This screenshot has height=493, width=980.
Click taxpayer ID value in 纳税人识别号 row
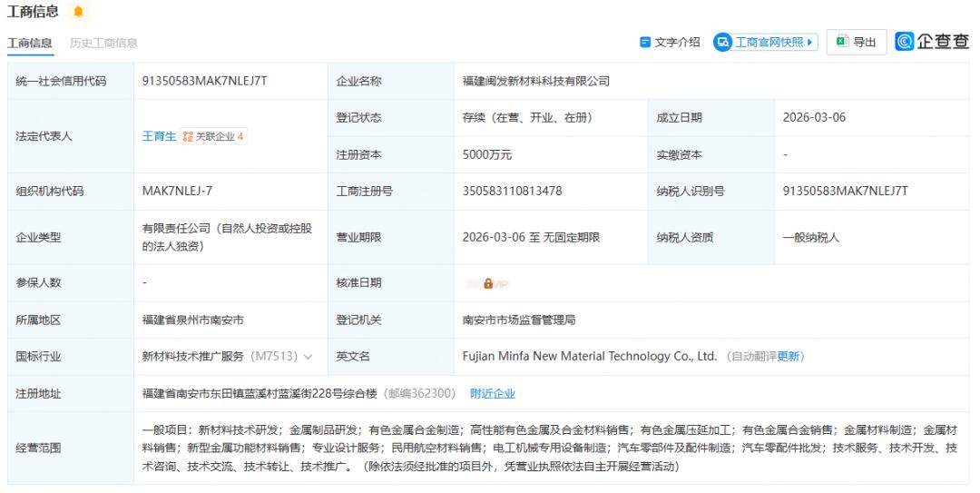(846, 191)
